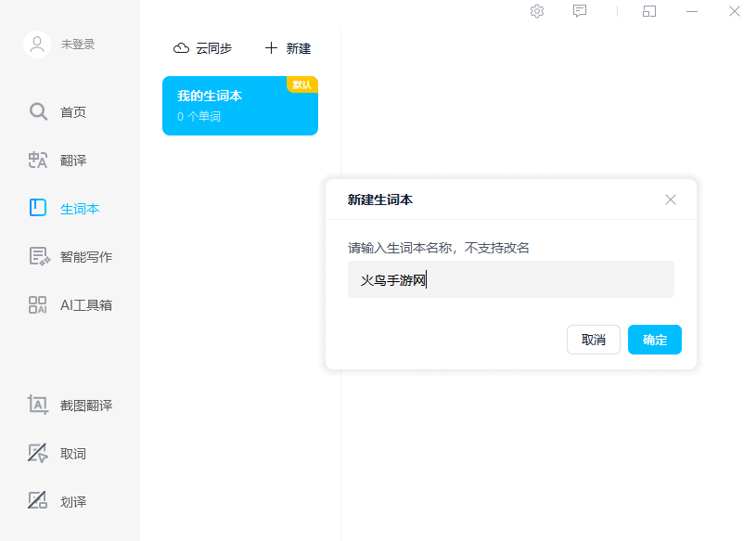This screenshot has width=756, height=541.
Task: Click the plus icon beside 新建
Action: [271, 47]
